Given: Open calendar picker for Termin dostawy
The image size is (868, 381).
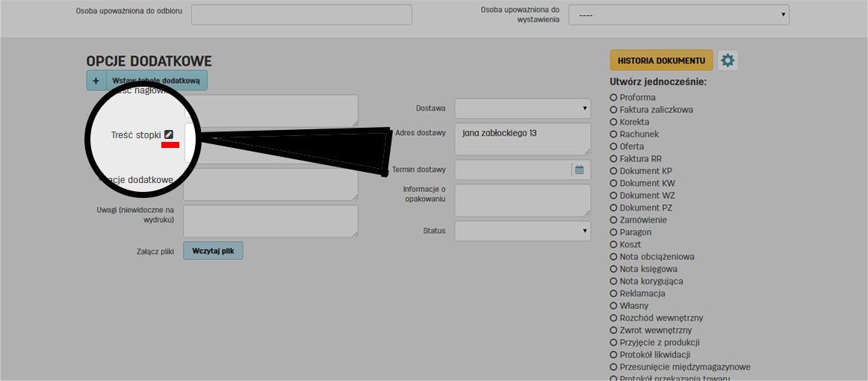Looking at the screenshot, I should 579,170.
